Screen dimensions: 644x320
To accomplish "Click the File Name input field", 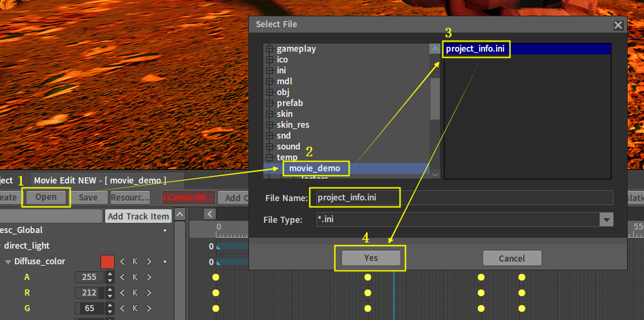I will pos(461,198).
